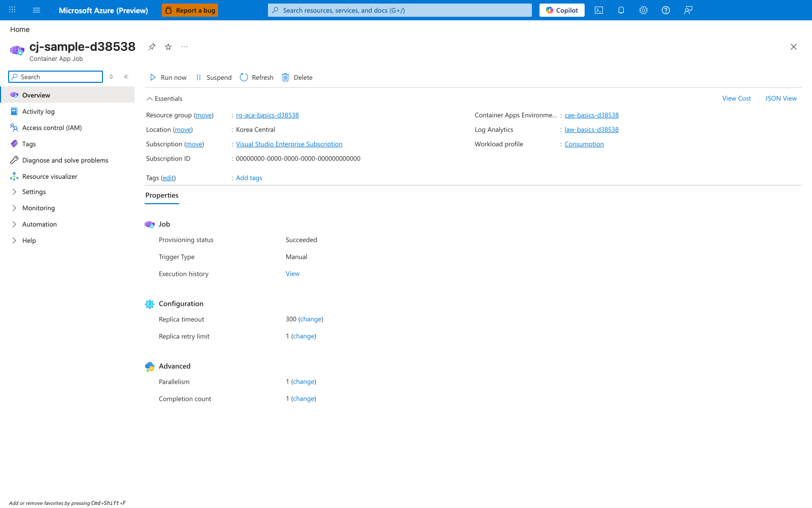Change the Parallelism value
Screen dimensions: 812x508
[x=303, y=382]
